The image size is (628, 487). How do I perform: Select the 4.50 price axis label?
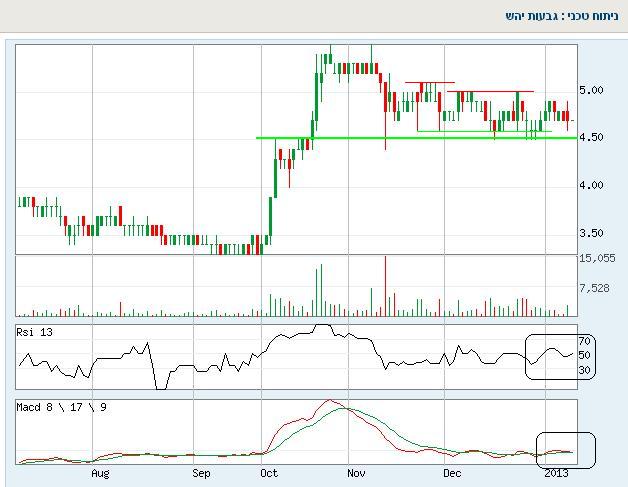pyautogui.click(x=591, y=137)
